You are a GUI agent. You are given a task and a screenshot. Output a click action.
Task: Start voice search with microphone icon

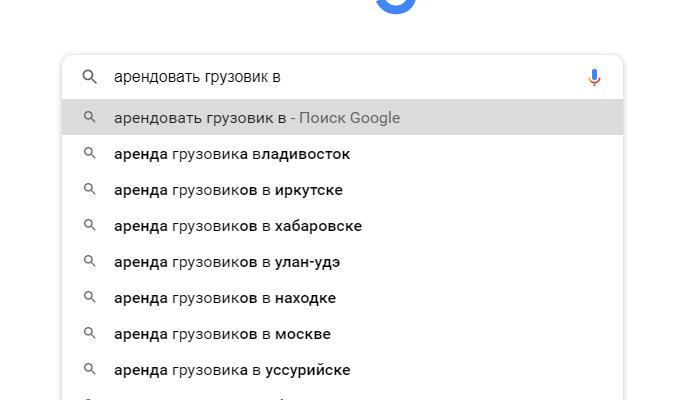point(594,77)
